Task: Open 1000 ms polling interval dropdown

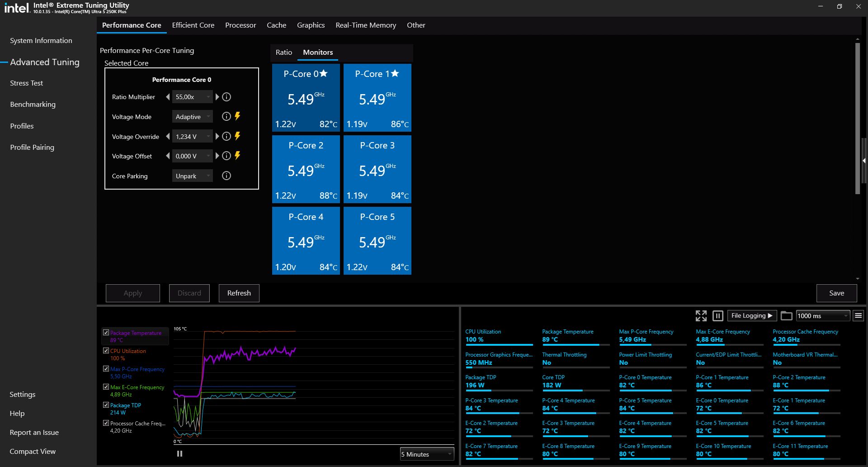Action: (x=823, y=315)
